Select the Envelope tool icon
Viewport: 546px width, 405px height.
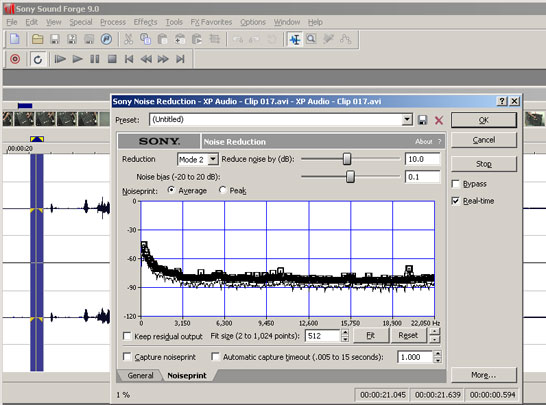click(345, 39)
